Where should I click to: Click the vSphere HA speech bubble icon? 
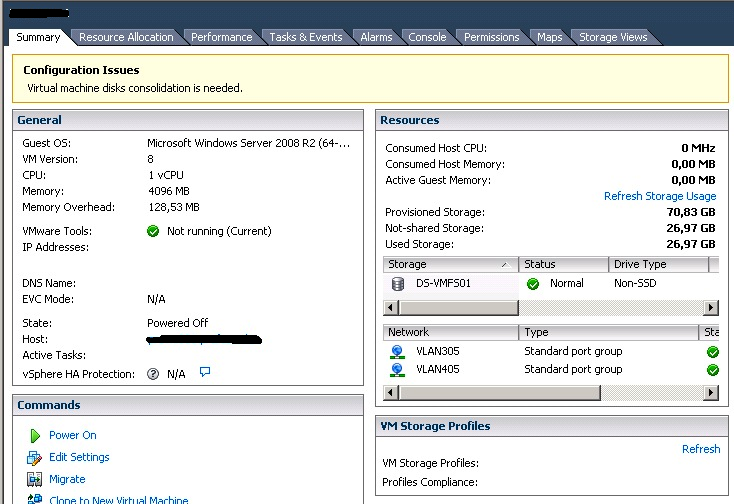(x=205, y=372)
